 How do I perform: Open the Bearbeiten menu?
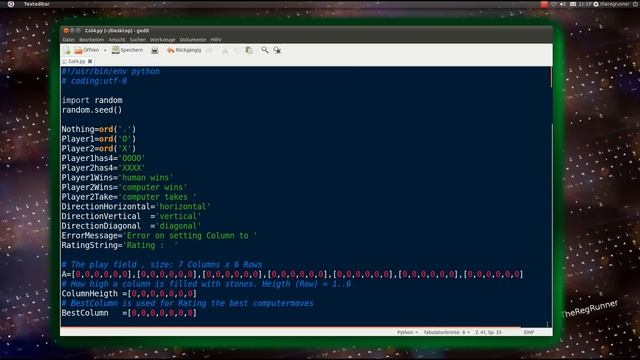pyautogui.click(x=91, y=40)
